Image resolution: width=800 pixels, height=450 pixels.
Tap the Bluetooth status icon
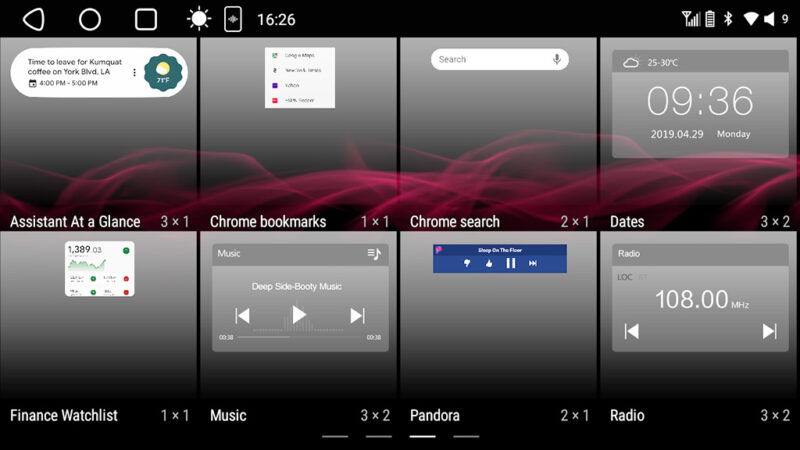click(x=728, y=19)
